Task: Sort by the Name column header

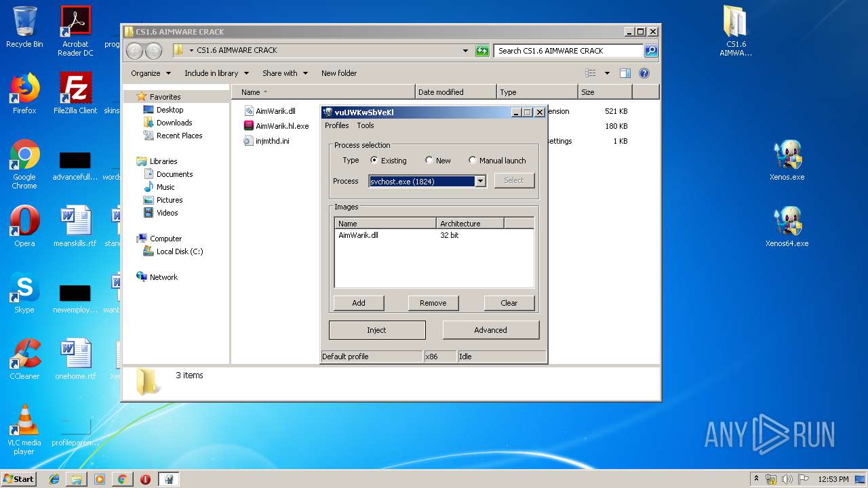Action: coord(323,92)
